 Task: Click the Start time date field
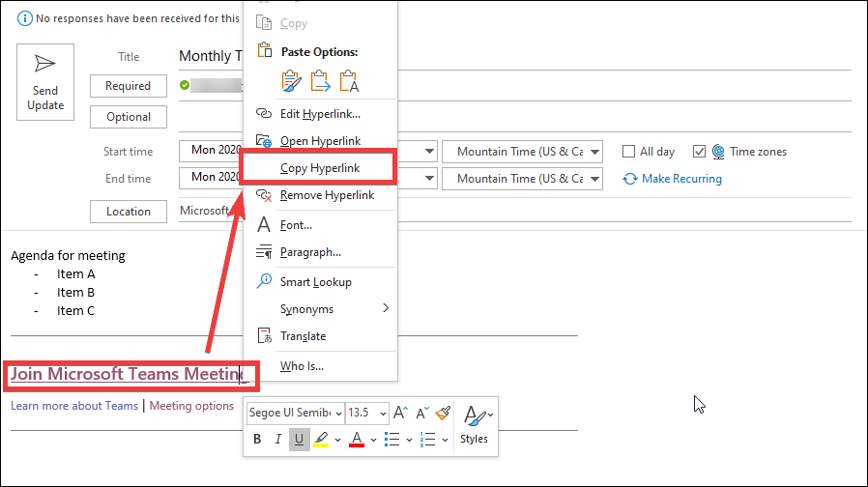point(211,151)
